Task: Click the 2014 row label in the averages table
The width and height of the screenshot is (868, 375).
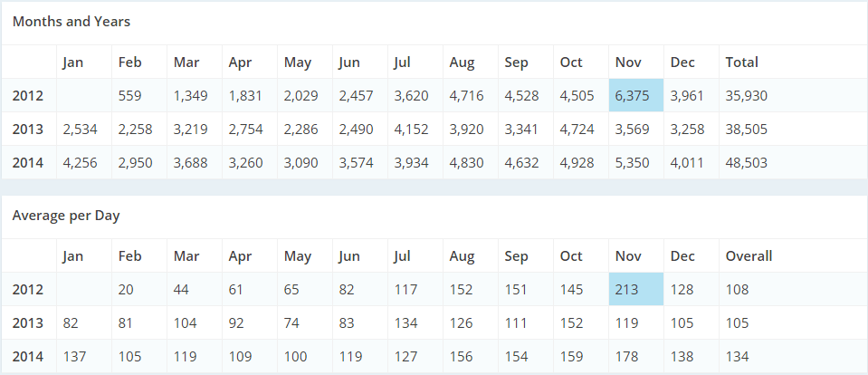Action: tap(27, 357)
